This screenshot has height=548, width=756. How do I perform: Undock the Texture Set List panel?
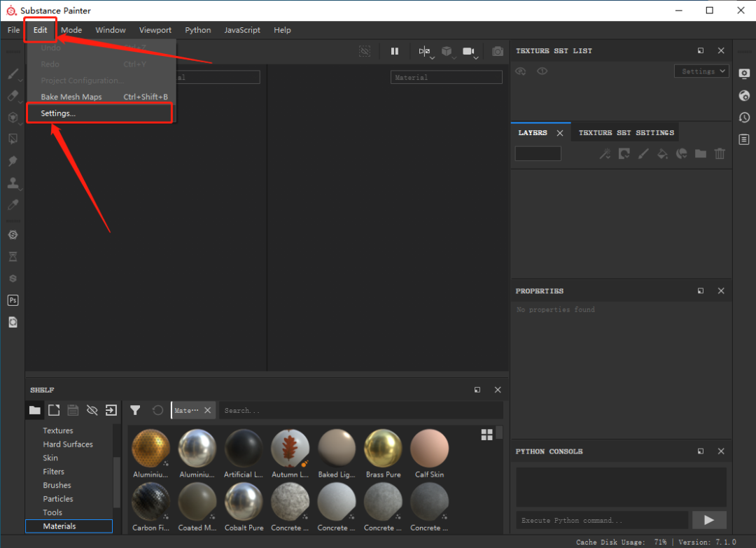(x=701, y=50)
